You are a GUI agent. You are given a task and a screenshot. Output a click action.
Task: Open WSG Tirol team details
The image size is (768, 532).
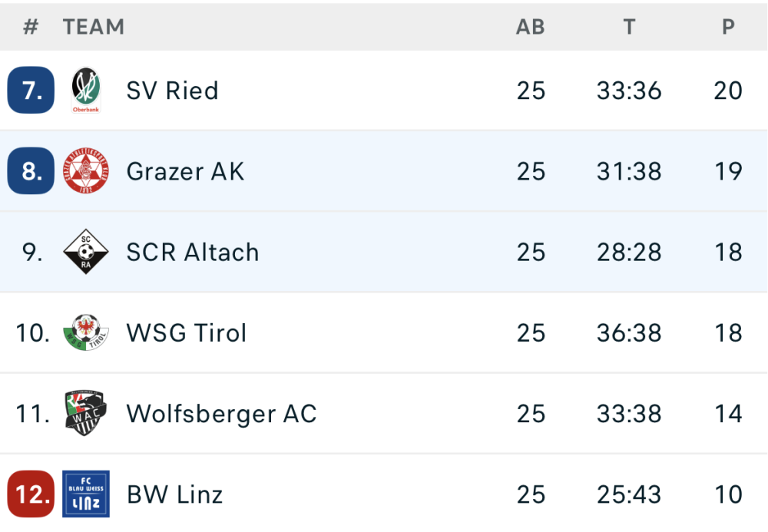(187, 332)
